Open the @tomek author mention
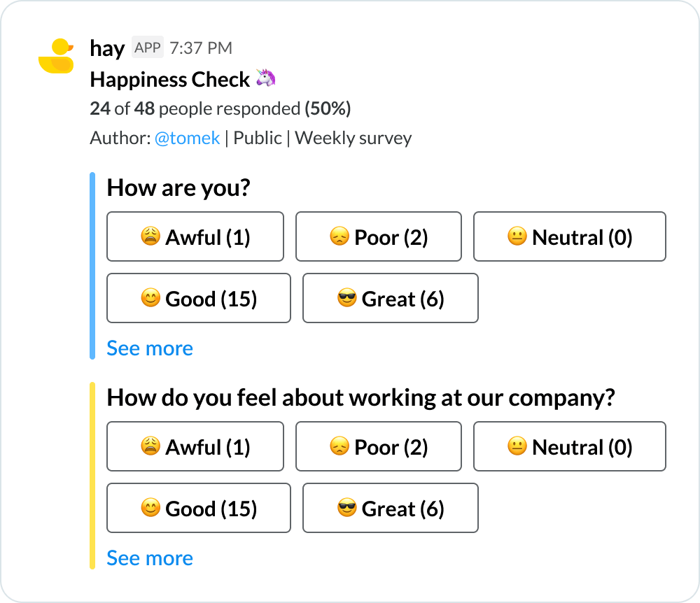The image size is (700, 603). coord(187,138)
